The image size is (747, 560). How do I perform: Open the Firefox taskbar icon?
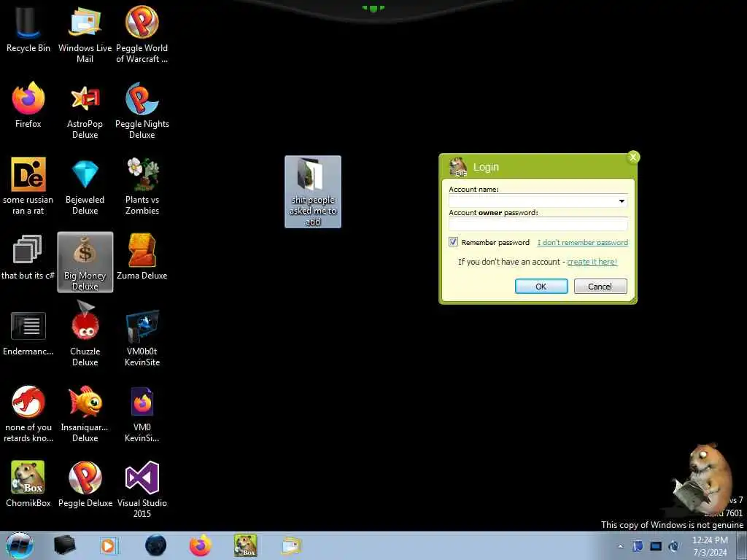pos(200,545)
